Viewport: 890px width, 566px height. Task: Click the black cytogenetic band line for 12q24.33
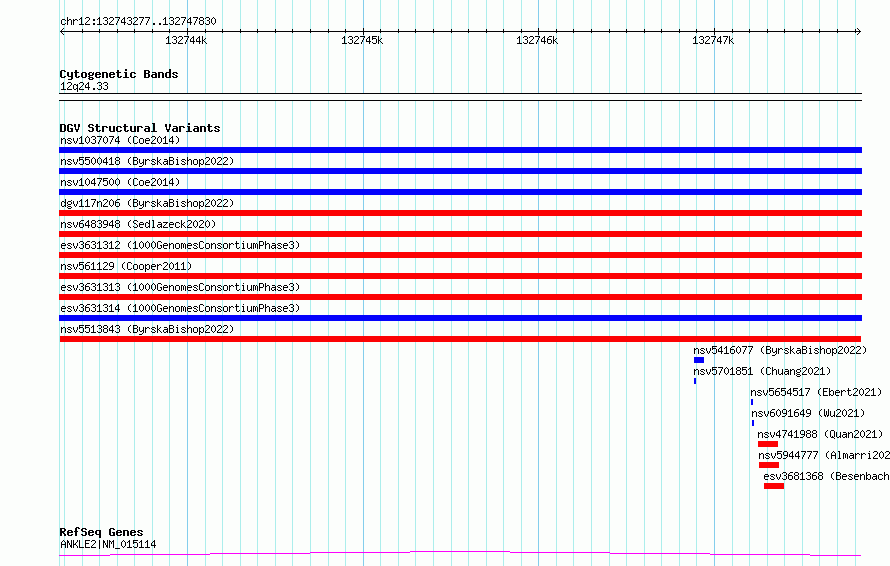[x=460, y=97]
